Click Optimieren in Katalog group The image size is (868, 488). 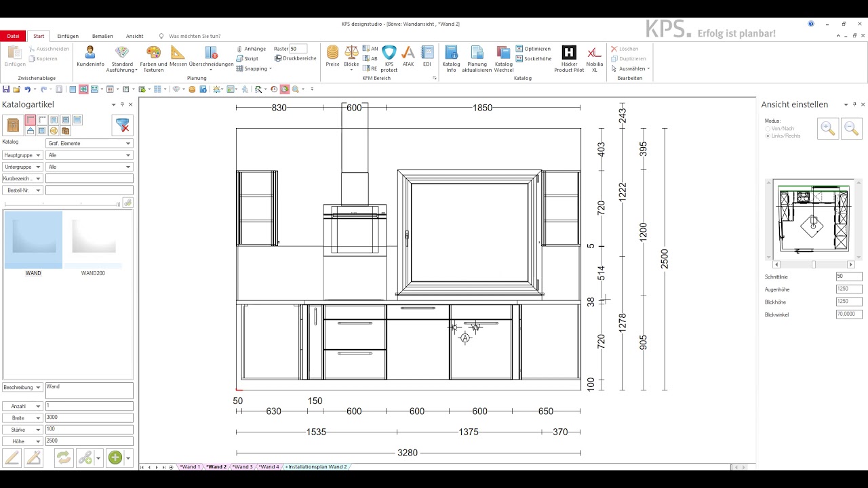coord(533,49)
